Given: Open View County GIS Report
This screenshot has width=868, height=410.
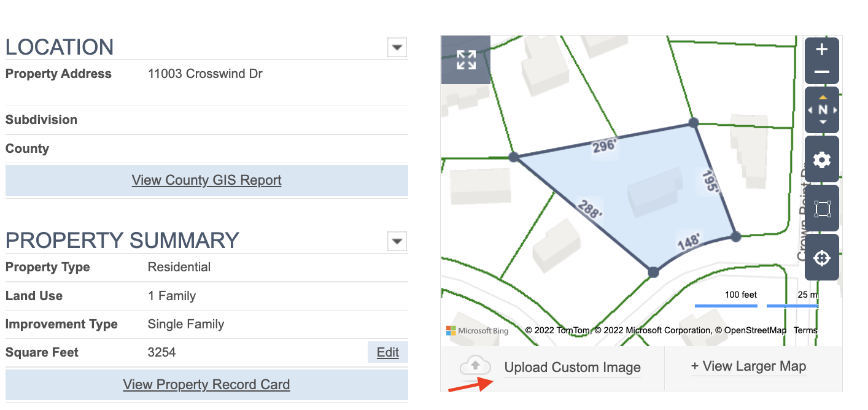Looking at the screenshot, I should [x=206, y=180].
